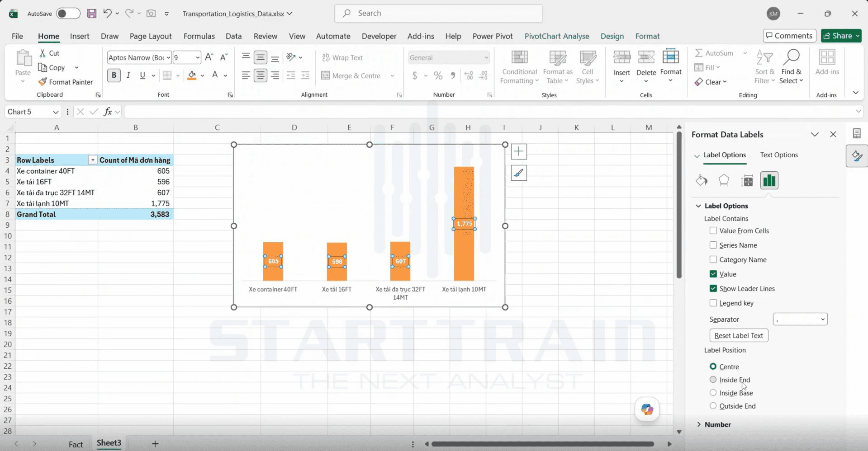Click the Format Painter brush icon

43,82
